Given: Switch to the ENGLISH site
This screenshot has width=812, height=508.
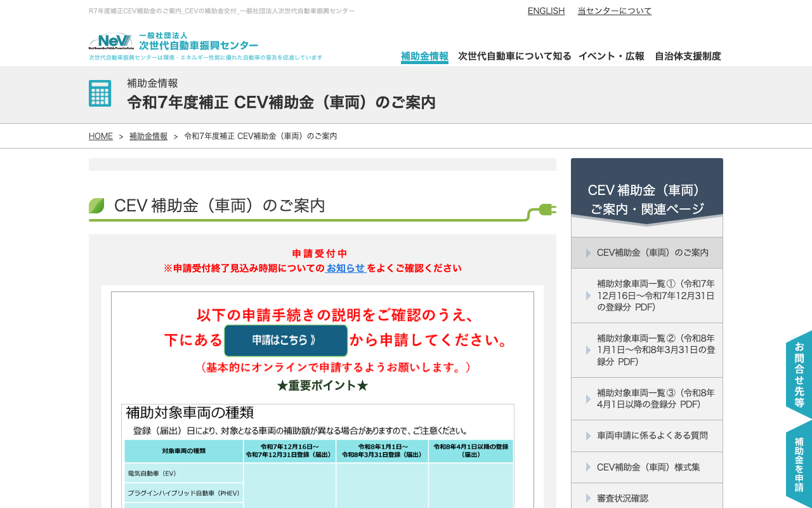Looking at the screenshot, I should point(546,11).
